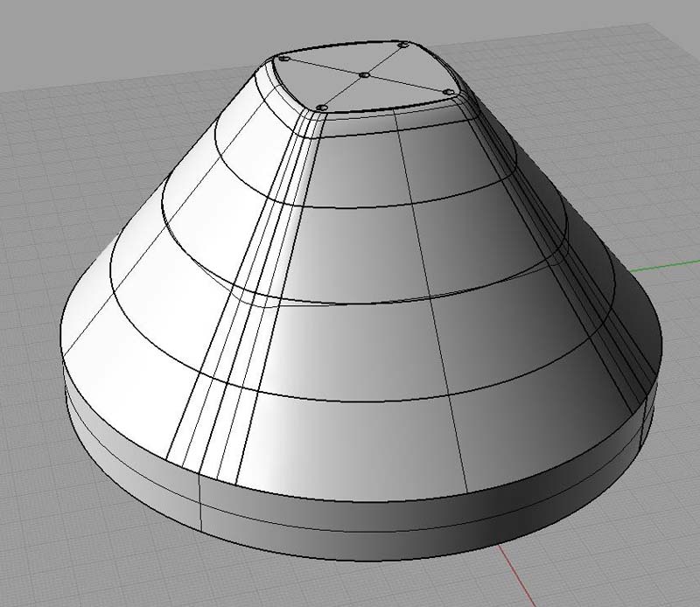Click grid floor in the bottom-right corner

pos(647,560)
